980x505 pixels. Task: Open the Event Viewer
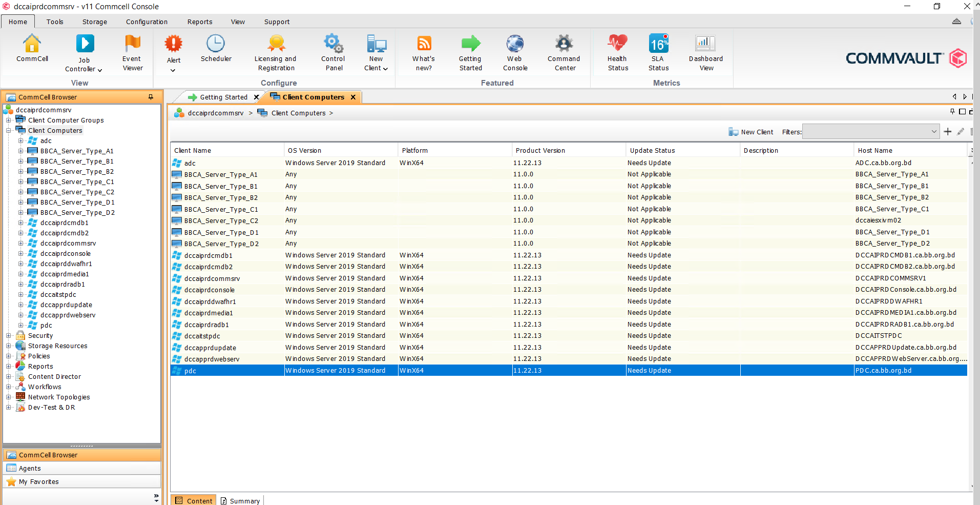[x=133, y=53]
